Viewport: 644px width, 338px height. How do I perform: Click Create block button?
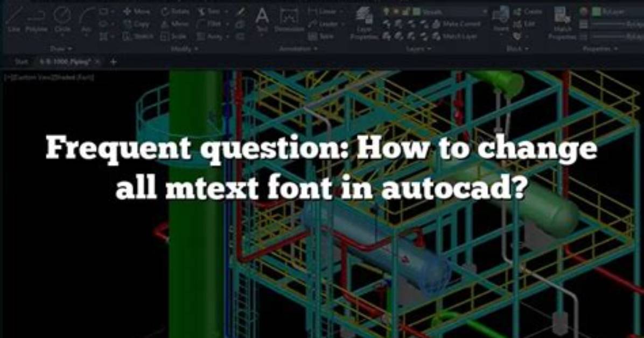[x=529, y=12]
